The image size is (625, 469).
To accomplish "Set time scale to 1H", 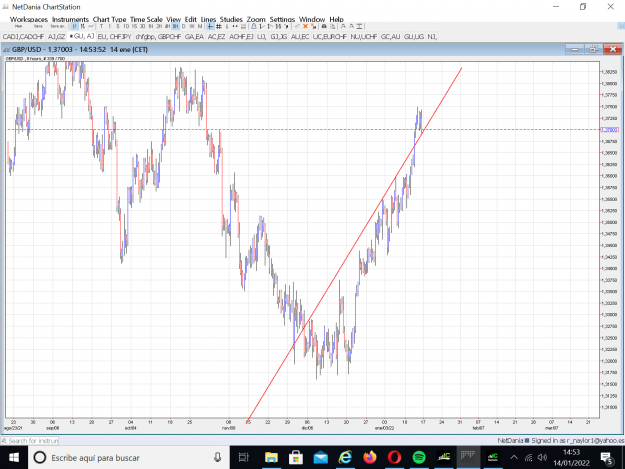I will (x=151, y=26).
